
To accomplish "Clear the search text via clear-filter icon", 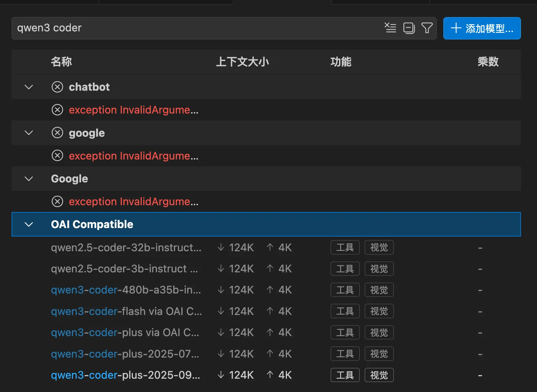I will coord(390,28).
